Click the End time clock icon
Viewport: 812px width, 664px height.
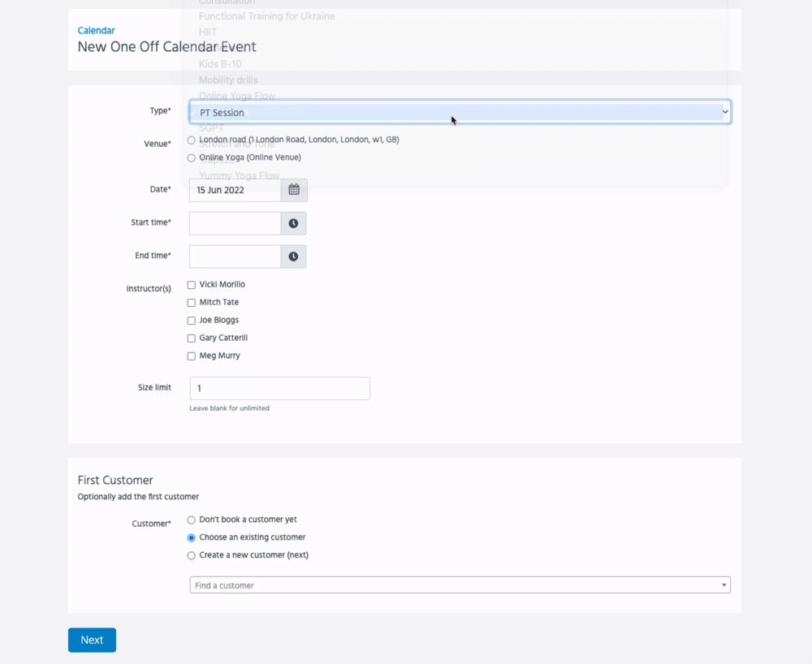point(293,257)
